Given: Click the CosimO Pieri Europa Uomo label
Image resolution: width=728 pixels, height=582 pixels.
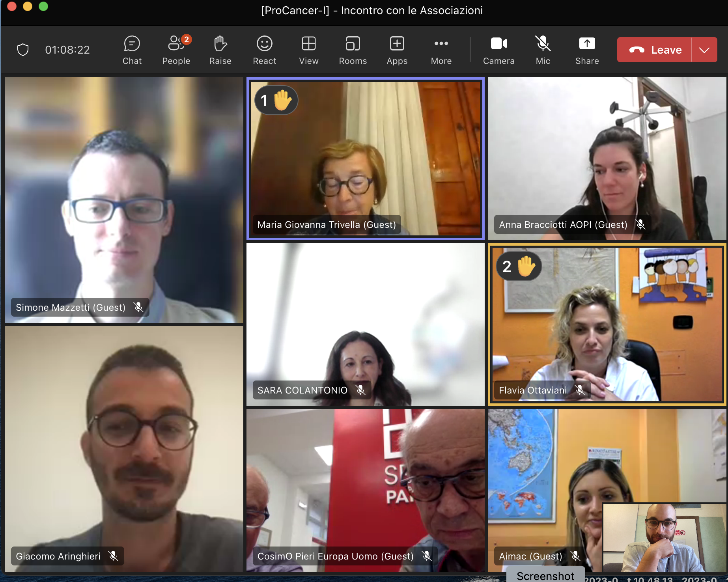Looking at the screenshot, I should pyautogui.click(x=336, y=556).
